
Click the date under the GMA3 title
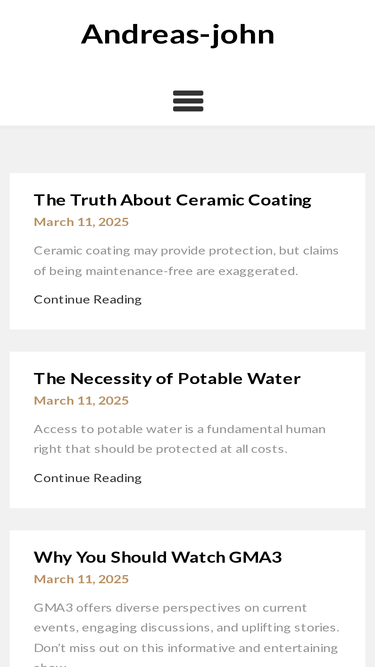81,579
